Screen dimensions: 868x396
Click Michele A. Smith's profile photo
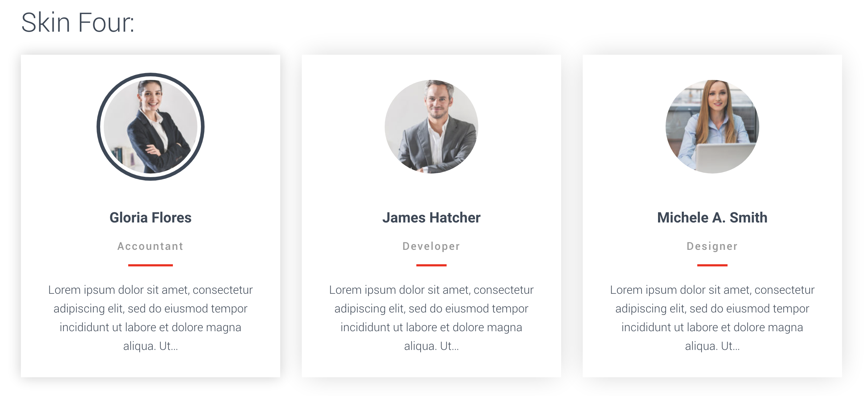[x=712, y=127]
